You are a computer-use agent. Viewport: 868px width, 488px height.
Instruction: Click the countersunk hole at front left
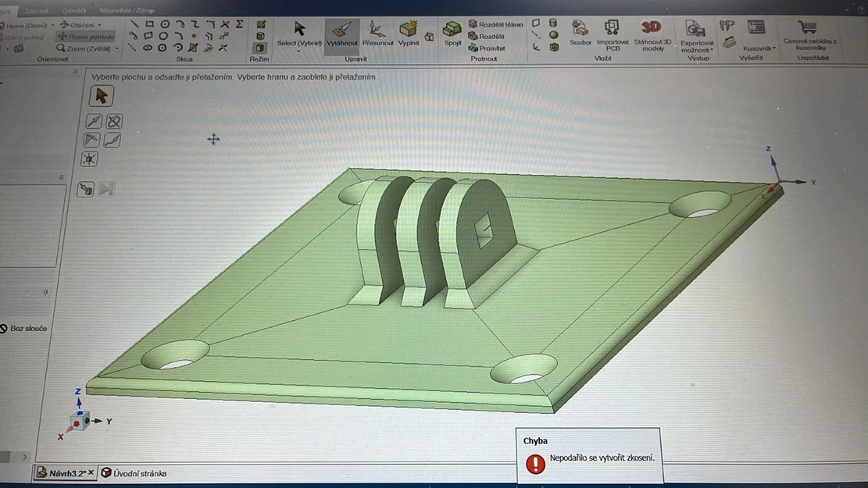[x=176, y=355]
